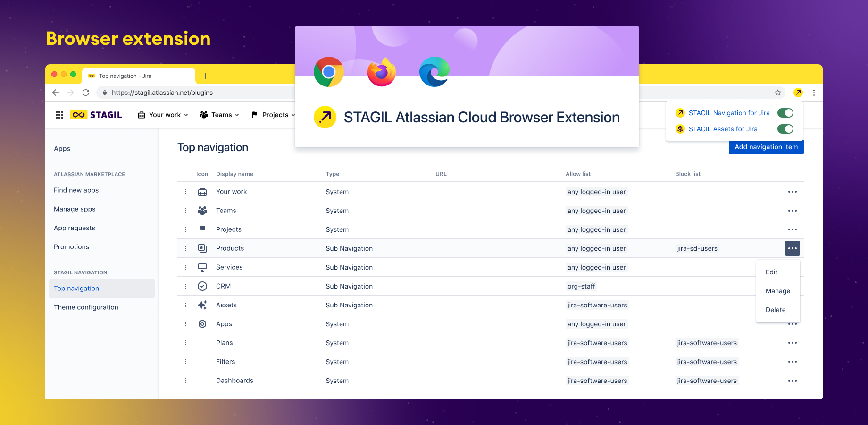868x425 pixels.
Task: Click the Projects row flag icon
Action: [x=202, y=229]
